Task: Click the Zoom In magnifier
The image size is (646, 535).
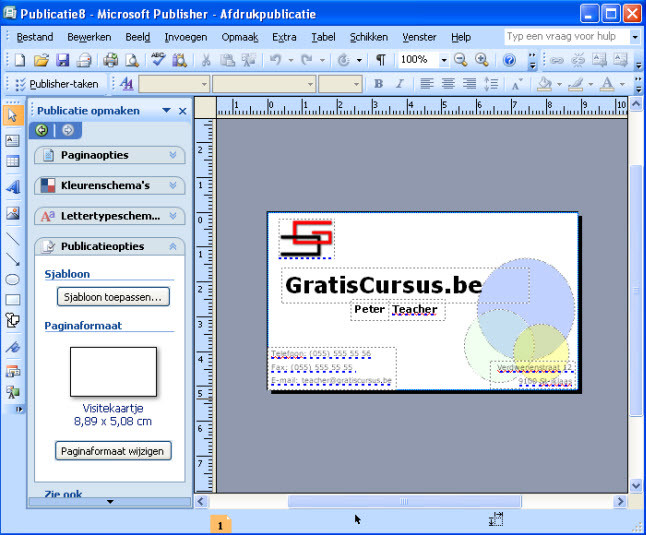Action: (481, 60)
